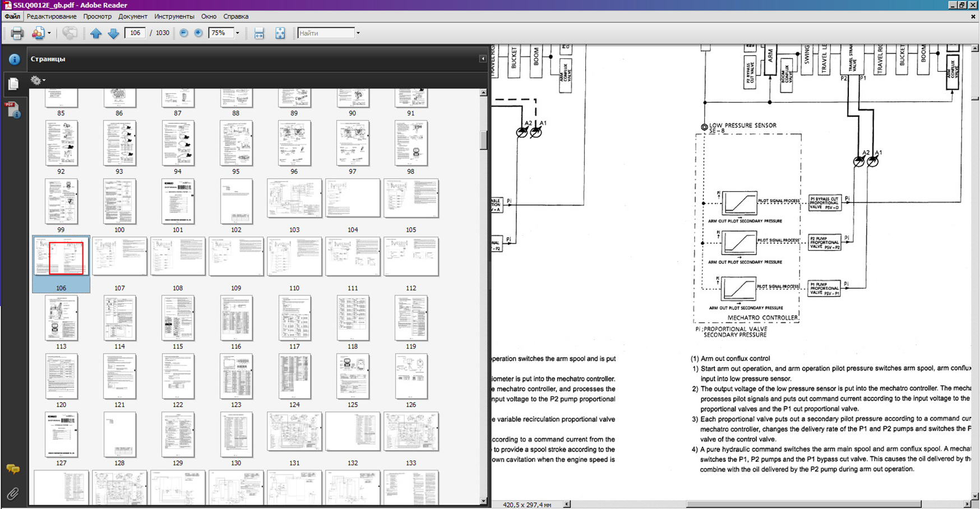Screen dimensions: 980x509
Task: Toggle the Pages thumbnails panel icon
Action: pos(13,84)
